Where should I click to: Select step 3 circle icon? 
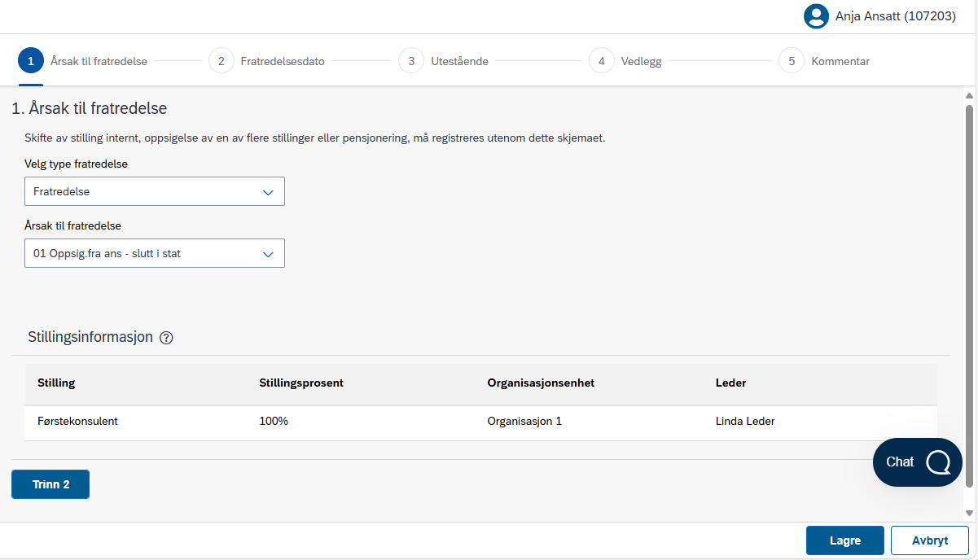(411, 61)
